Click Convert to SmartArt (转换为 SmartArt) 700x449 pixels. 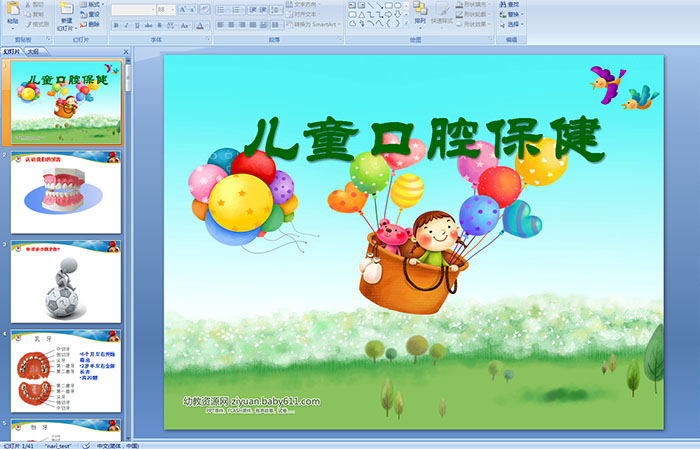313,24
